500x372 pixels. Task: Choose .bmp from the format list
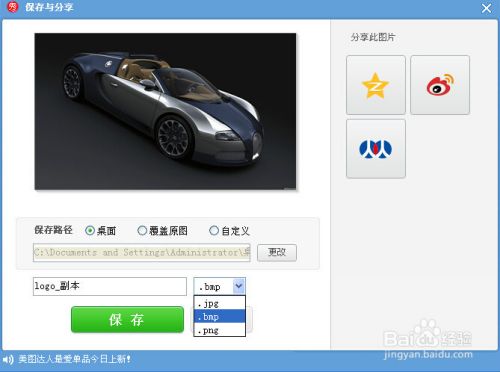(x=220, y=316)
